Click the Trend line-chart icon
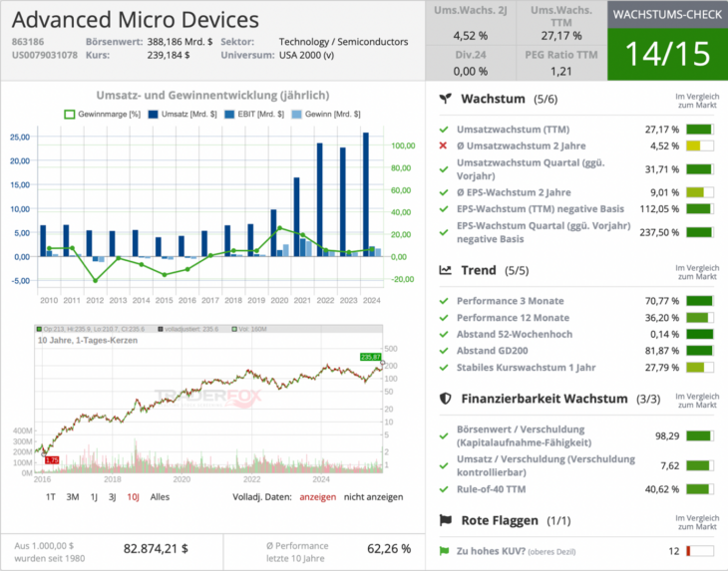Viewport: 728px width, 571px height. [447, 270]
